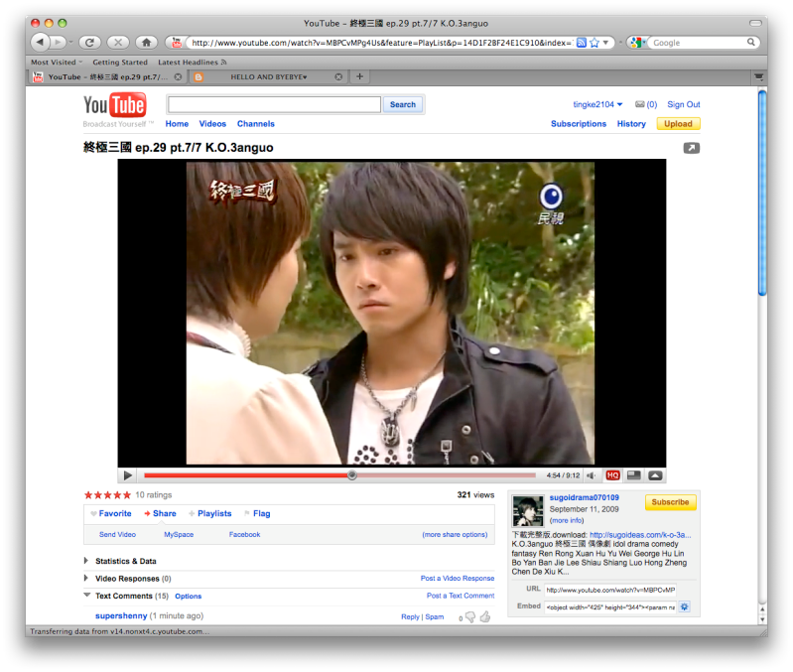Open the inbox envelope icon (0)
This screenshot has height=672, width=793.
click(640, 104)
